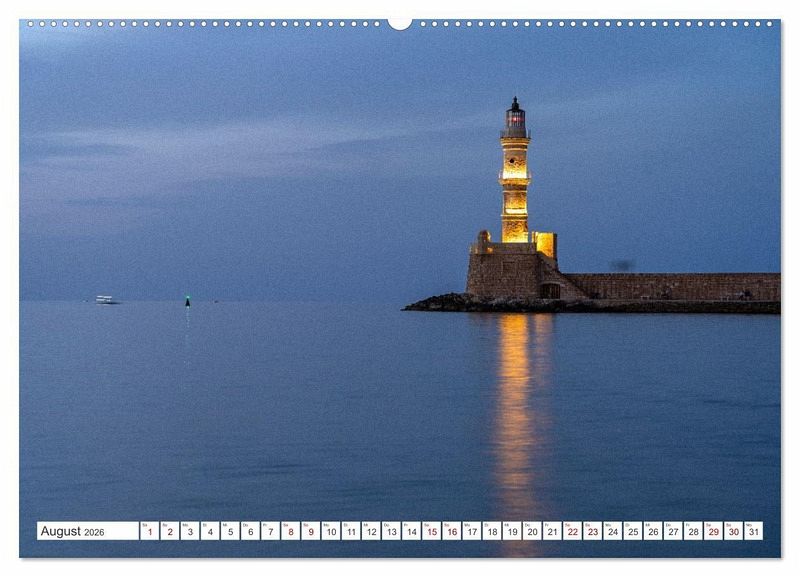Click the small white boat on horizon
Screen dimensions: 800x577
tap(105, 299)
